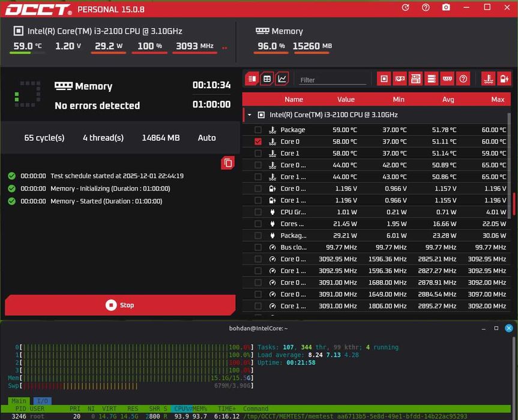The width and height of the screenshot is (518, 420).
Task: Click the sensor Filter text field
Action: point(333,80)
